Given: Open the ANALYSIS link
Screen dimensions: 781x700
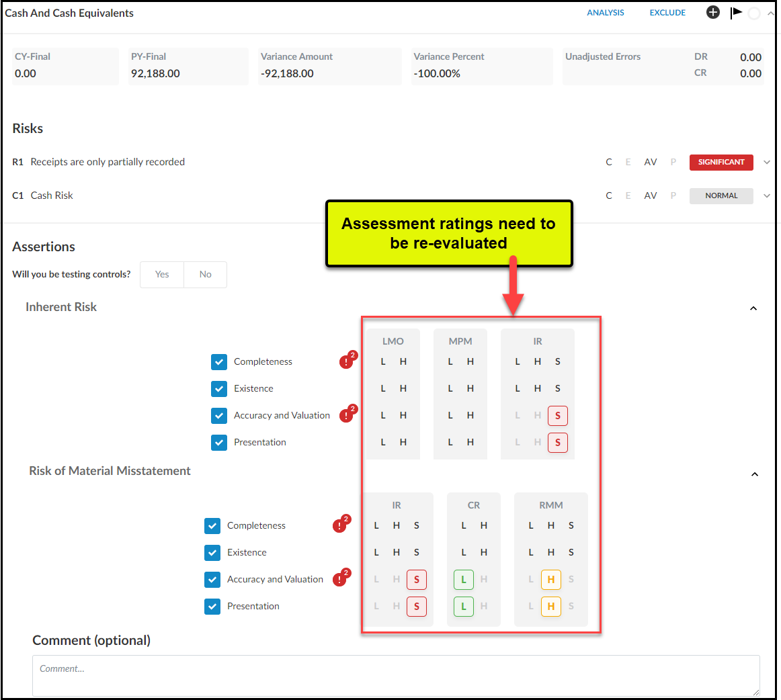Looking at the screenshot, I should (605, 13).
